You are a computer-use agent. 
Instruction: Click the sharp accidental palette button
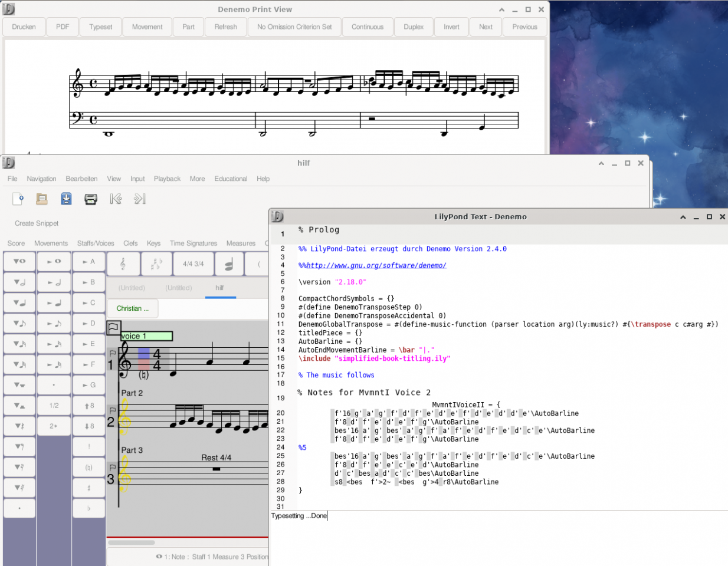[88, 488]
